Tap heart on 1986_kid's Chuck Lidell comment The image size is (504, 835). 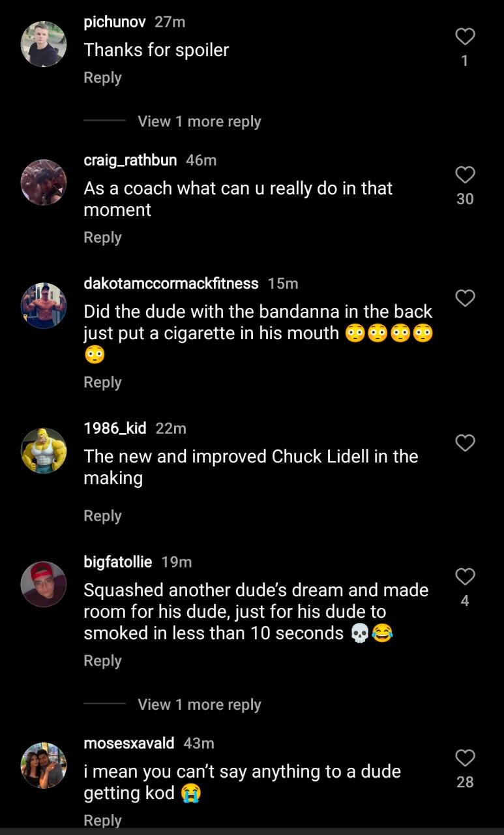464,444
